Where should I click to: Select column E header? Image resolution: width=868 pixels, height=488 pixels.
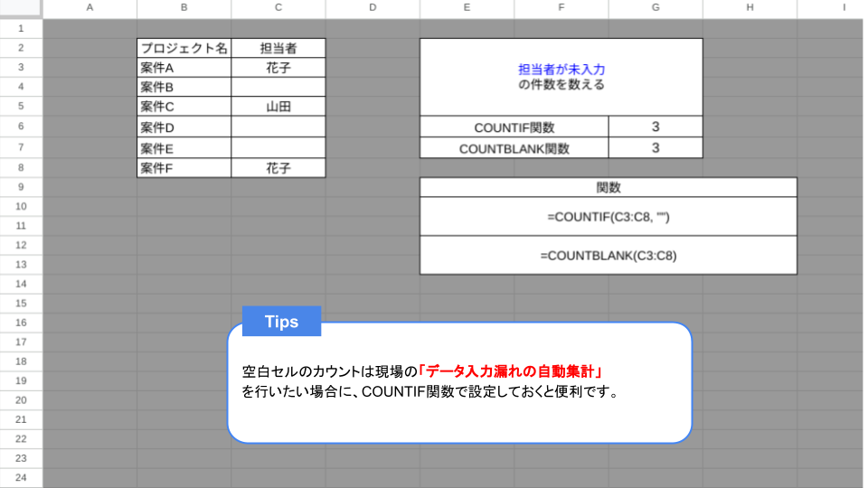point(467,8)
